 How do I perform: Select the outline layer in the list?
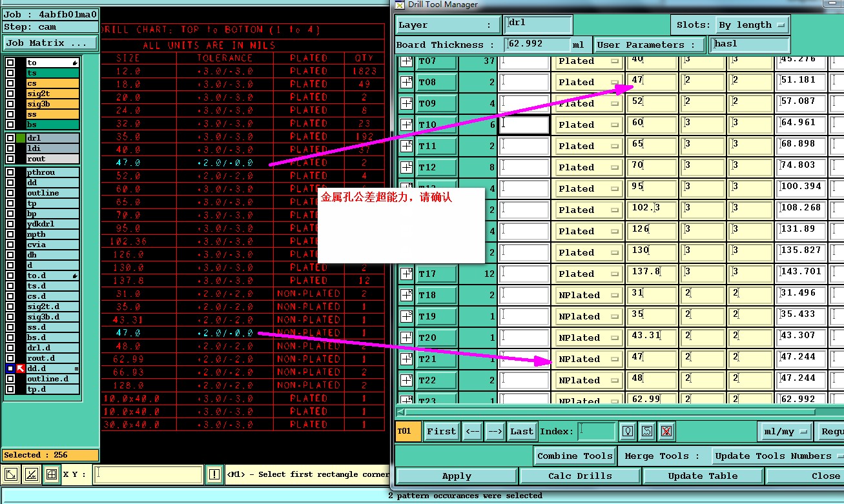click(x=52, y=193)
